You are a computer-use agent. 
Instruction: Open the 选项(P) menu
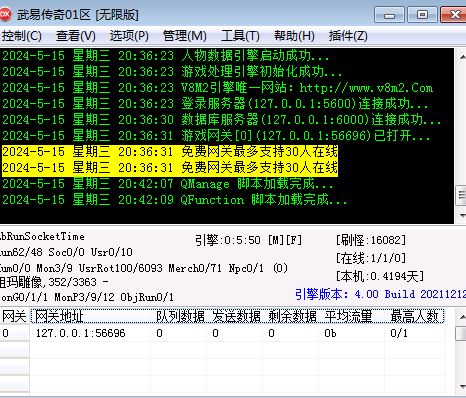pyautogui.click(x=129, y=36)
